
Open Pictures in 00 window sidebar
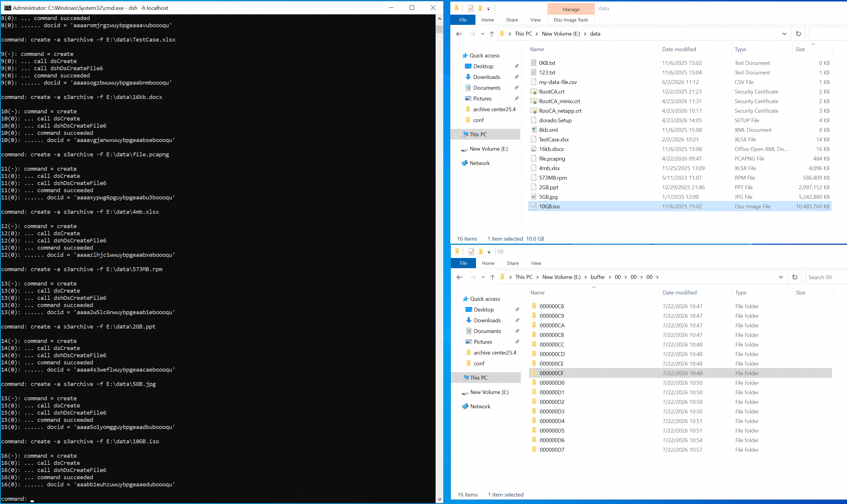coord(483,342)
